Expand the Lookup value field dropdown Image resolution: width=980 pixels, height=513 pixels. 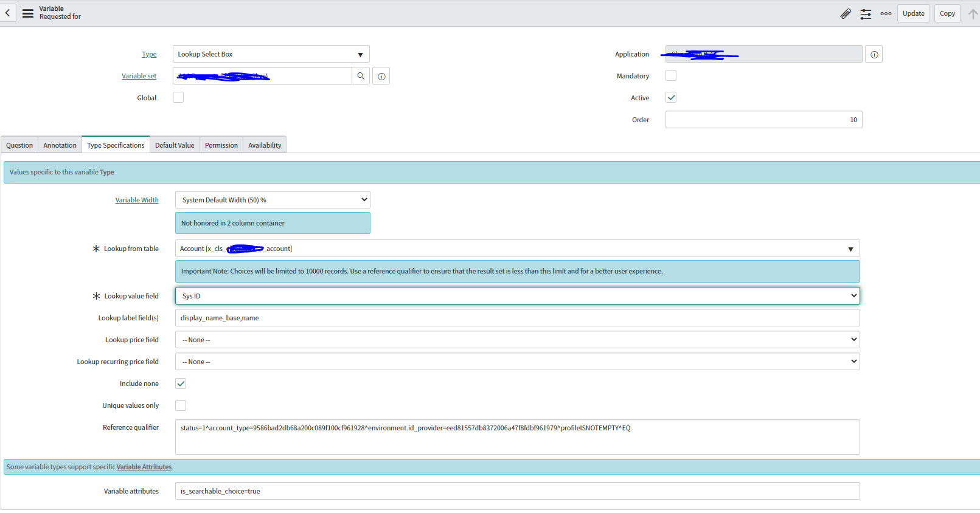[517, 296]
